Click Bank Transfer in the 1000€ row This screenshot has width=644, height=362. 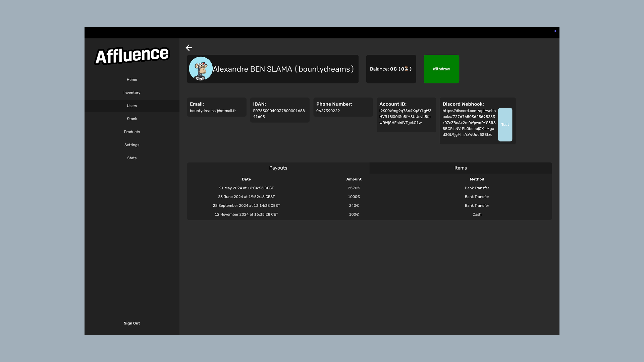pyautogui.click(x=477, y=197)
